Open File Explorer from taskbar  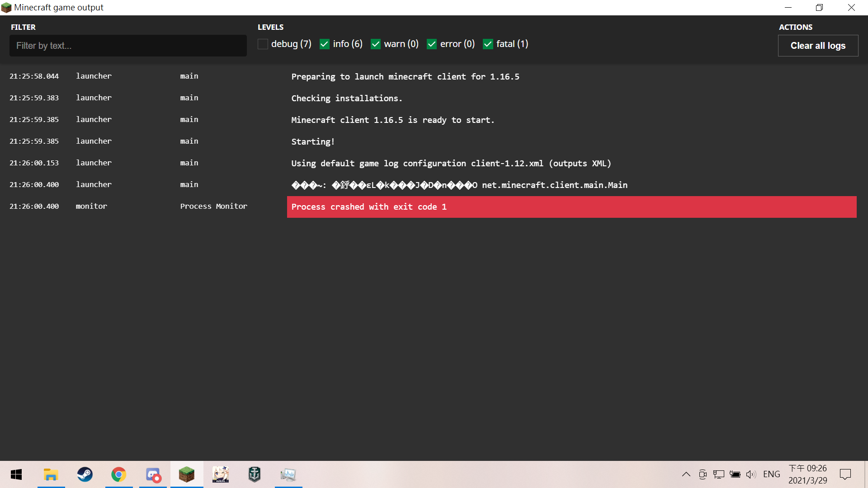click(51, 474)
